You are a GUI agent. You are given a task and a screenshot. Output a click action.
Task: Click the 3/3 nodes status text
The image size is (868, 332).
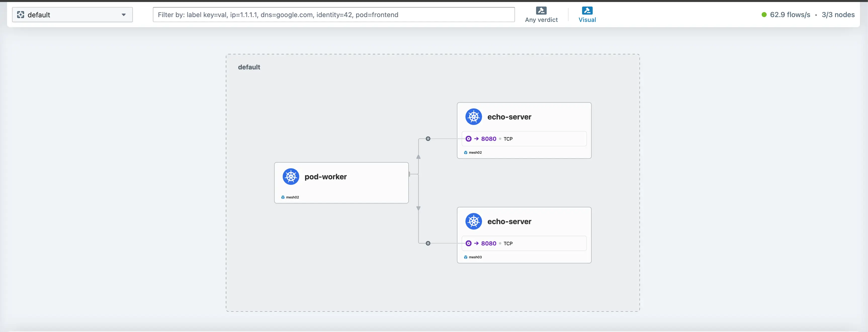click(838, 15)
